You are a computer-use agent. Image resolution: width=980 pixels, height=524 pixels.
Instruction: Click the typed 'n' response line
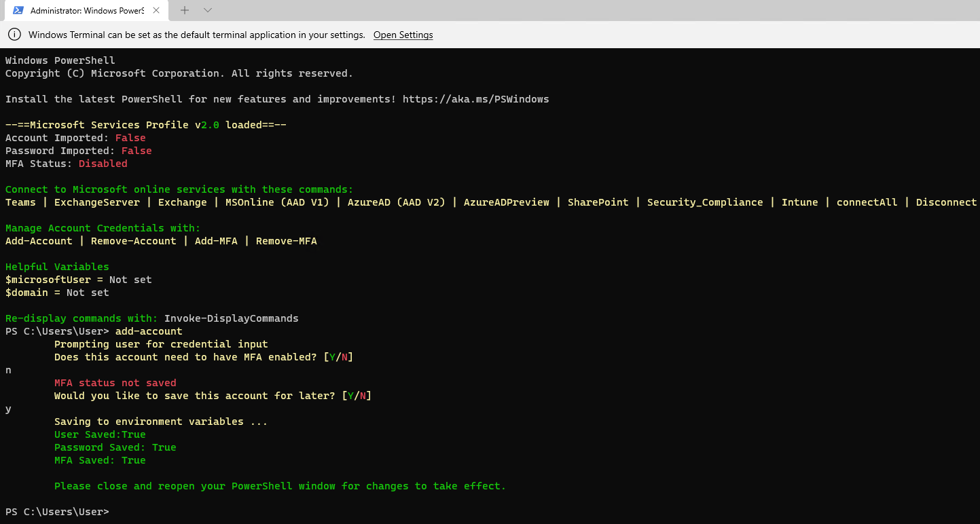point(8,370)
